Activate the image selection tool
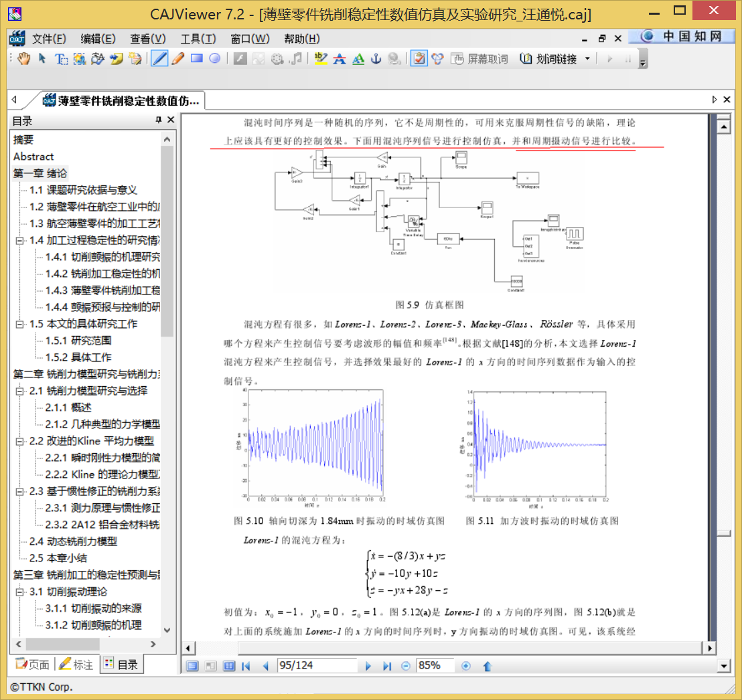This screenshot has height=700, width=742. click(x=79, y=59)
